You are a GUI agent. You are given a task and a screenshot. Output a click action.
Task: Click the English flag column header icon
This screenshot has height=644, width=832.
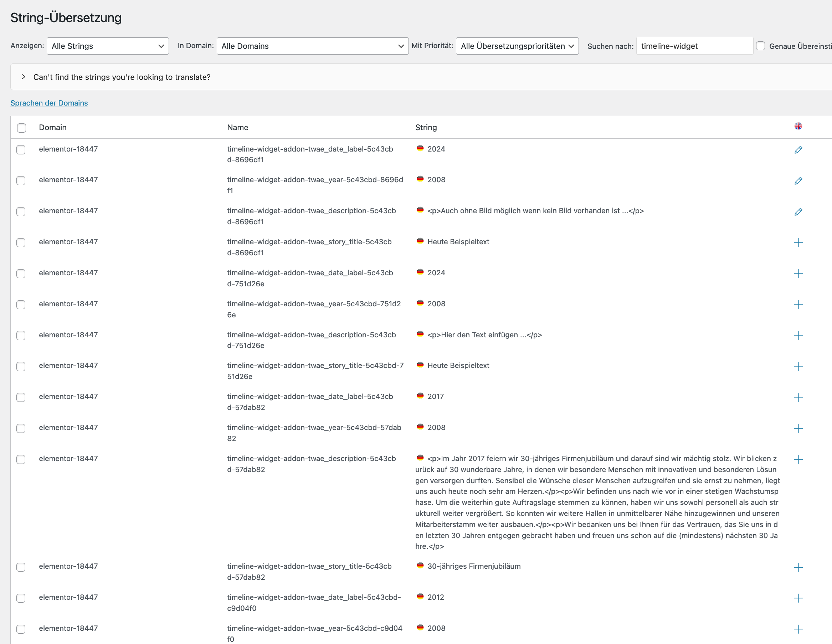798,126
